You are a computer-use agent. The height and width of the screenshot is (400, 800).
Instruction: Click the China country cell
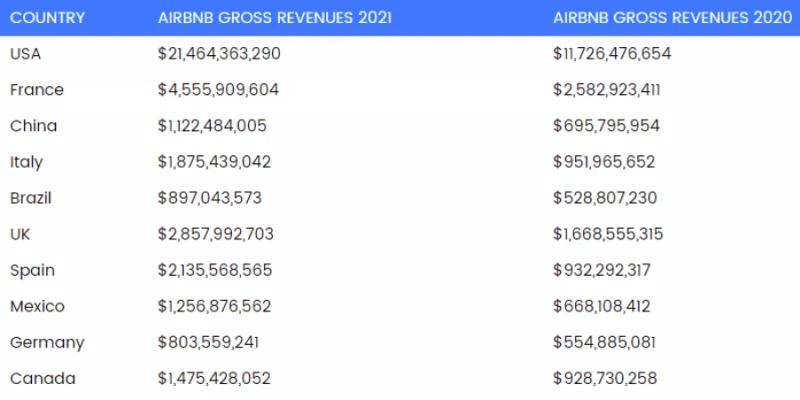click(33, 126)
